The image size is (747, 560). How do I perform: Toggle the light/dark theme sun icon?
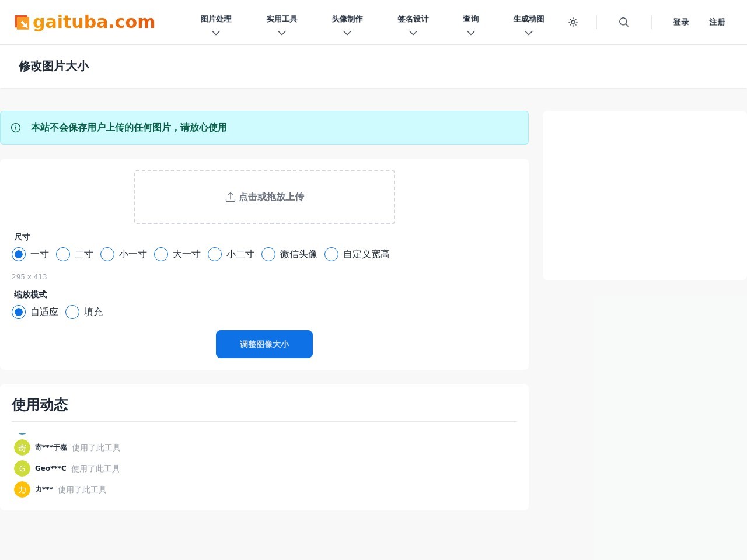pyautogui.click(x=573, y=22)
